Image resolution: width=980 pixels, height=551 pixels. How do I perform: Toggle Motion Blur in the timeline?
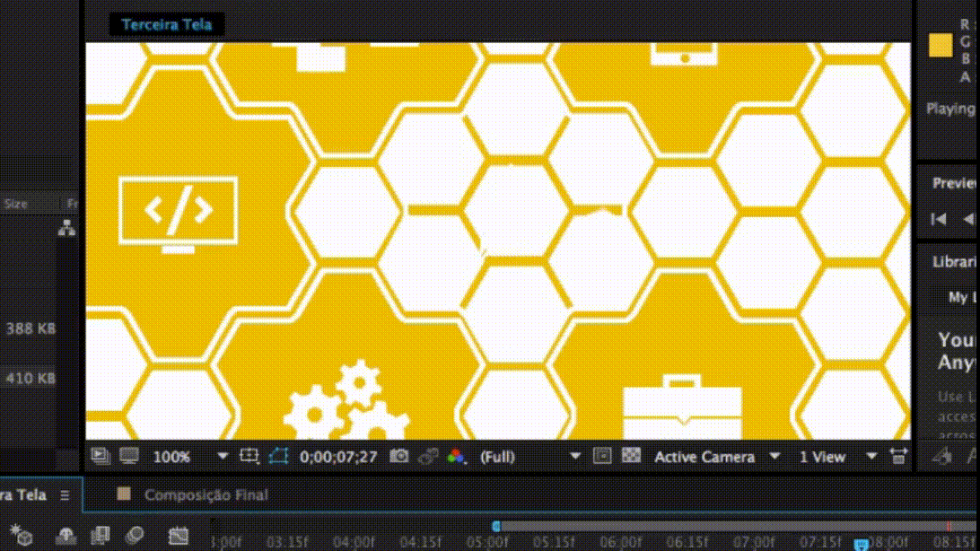[x=134, y=536]
